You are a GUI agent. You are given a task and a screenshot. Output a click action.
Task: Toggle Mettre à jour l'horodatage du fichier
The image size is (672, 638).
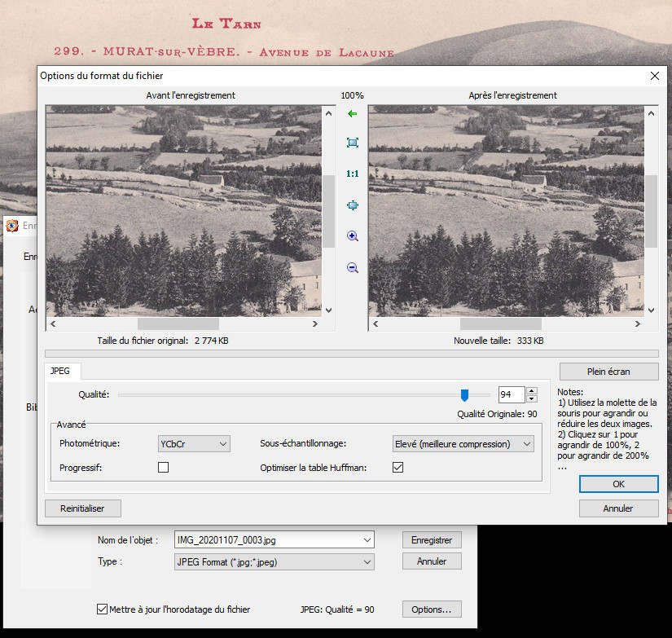point(102,609)
